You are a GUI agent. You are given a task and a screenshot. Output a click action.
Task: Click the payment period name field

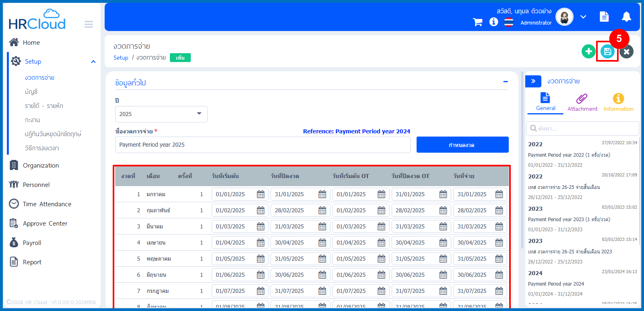pos(263,145)
